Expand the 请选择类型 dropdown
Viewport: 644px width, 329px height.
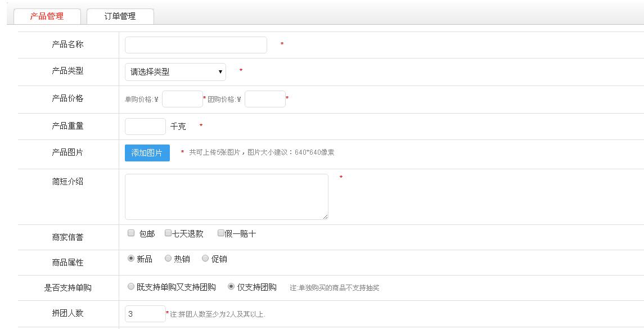point(175,72)
